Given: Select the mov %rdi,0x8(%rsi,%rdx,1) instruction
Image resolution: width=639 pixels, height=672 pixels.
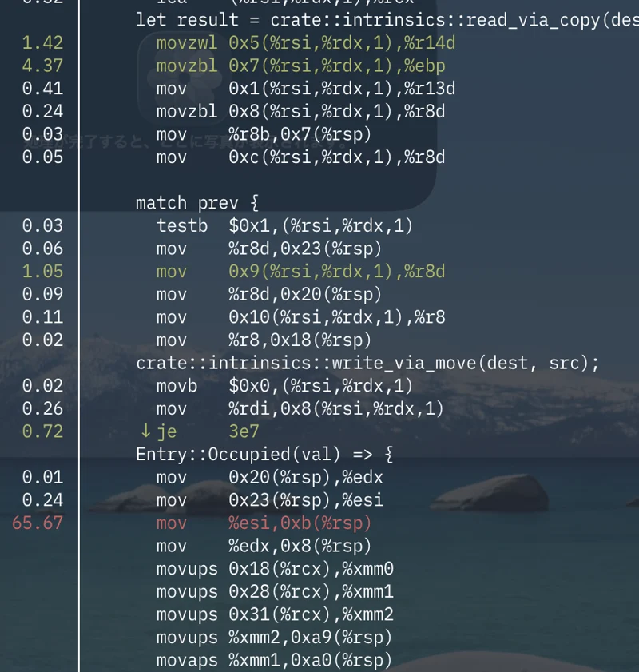Looking at the screenshot, I should click(300, 409).
